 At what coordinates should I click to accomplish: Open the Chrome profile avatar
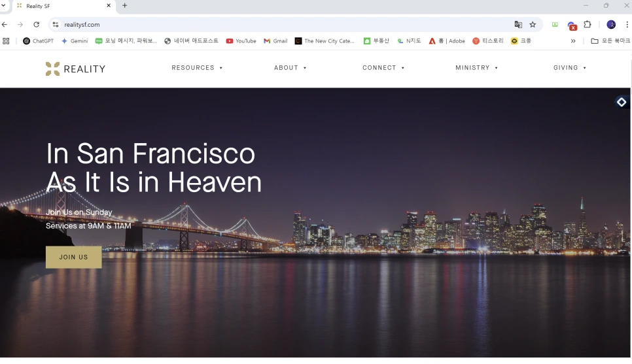(x=611, y=25)
